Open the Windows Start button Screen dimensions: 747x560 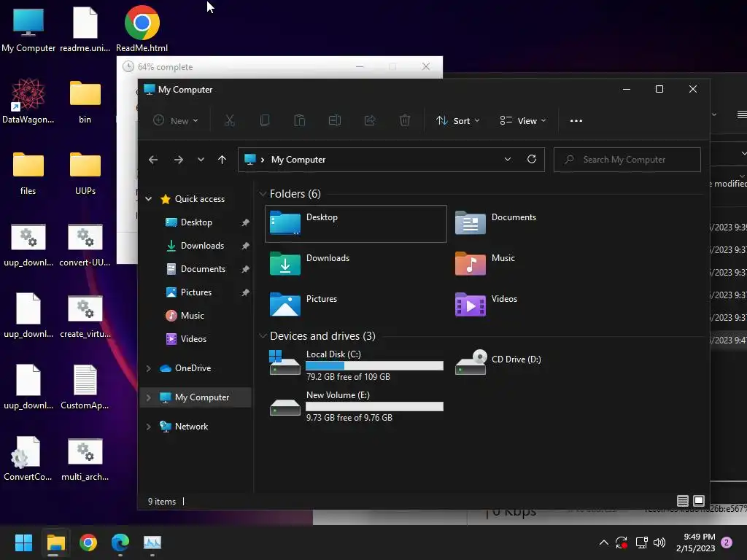point(23,542)
